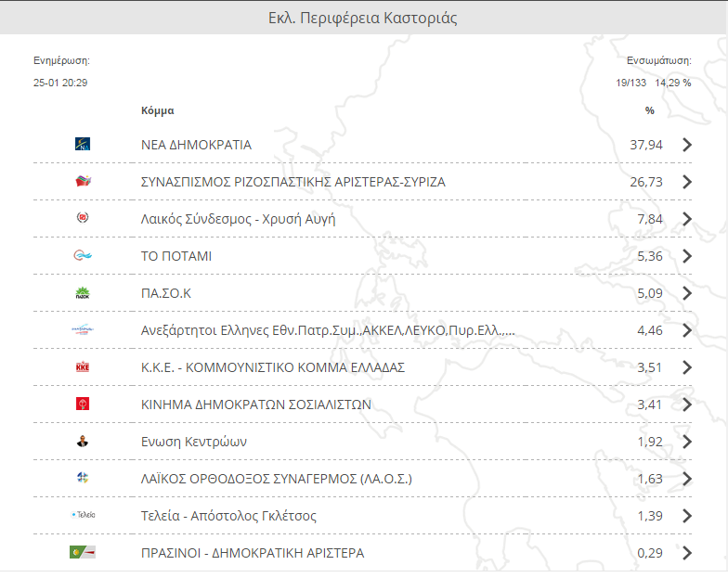Click the Ενσωμάτωση label
Viewport: 728px width, 578px height.
pos(659,61)
